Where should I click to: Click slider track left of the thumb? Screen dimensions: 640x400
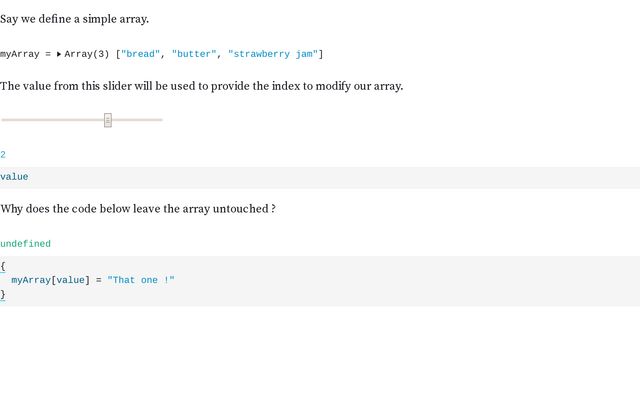[x=53, y=120]
